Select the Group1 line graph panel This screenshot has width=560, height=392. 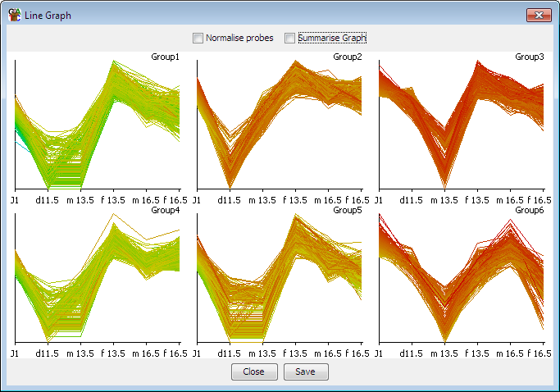pos(98,128)
